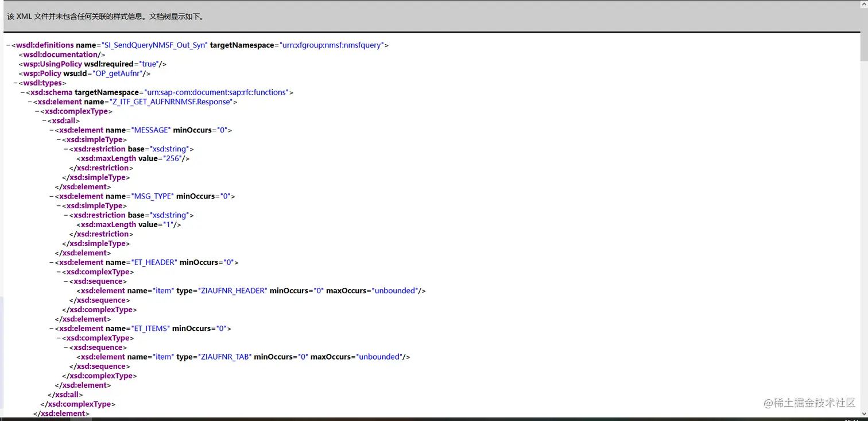Click the item type "ZIAUFNR_TAB" line

pos(243,357)
